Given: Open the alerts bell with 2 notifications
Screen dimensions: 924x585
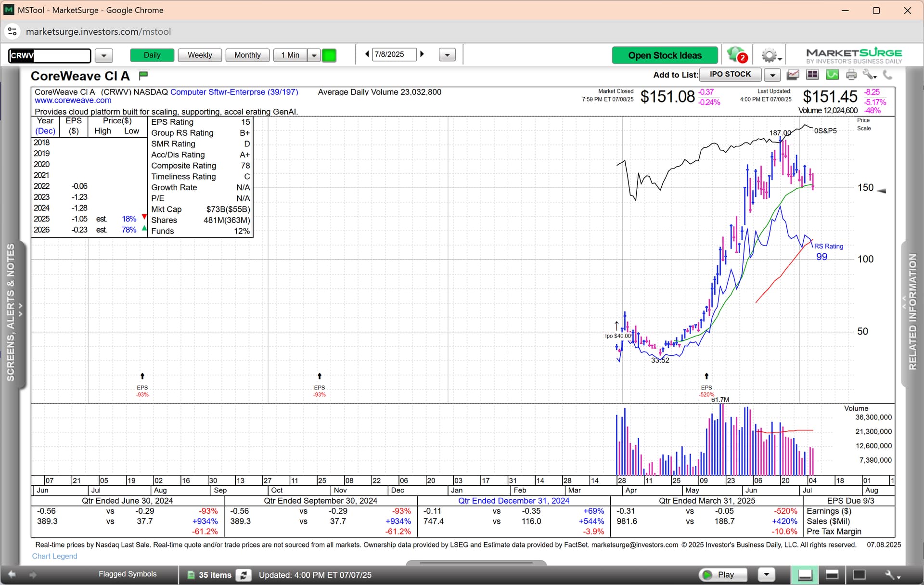Looking at the screenshot, I should (736, 55).
